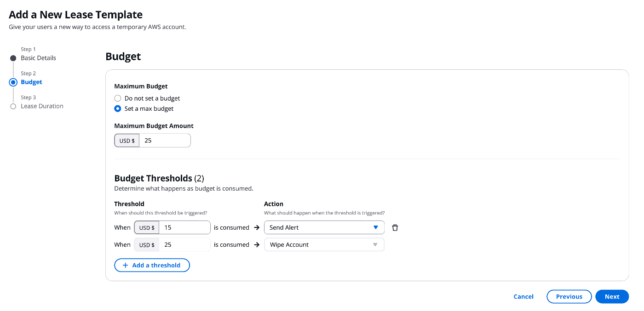Click the arrow icon before Wipe Account
644x311 pixels.
point(257,245)
